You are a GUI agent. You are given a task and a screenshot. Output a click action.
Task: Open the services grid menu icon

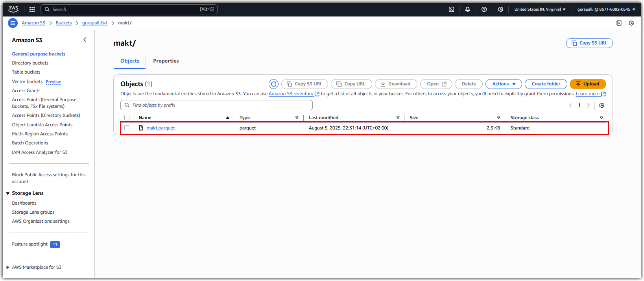click(32, 9)
